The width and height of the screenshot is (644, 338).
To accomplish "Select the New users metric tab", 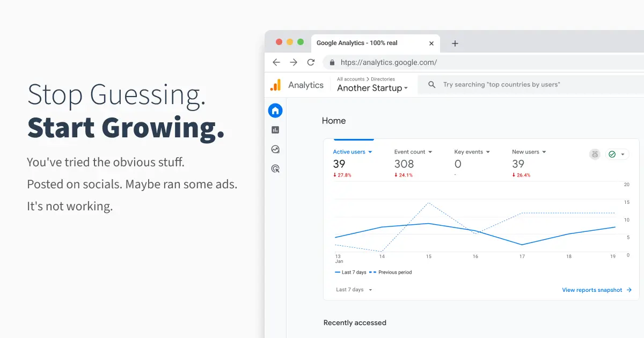I will point(529,152).
